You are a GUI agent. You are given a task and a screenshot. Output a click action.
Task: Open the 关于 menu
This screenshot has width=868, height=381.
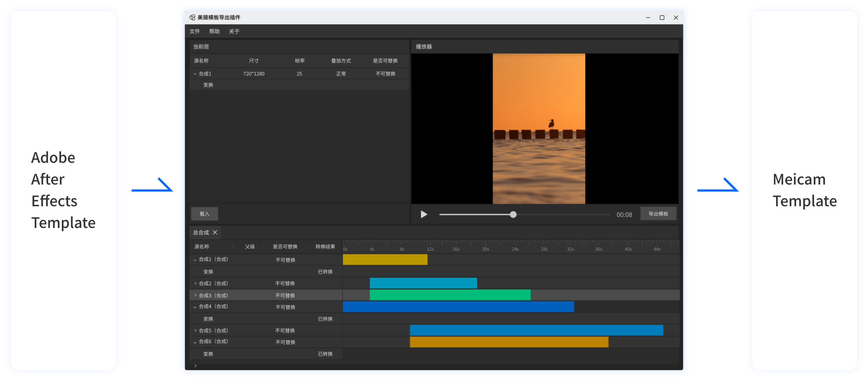(x=234, y=31)
